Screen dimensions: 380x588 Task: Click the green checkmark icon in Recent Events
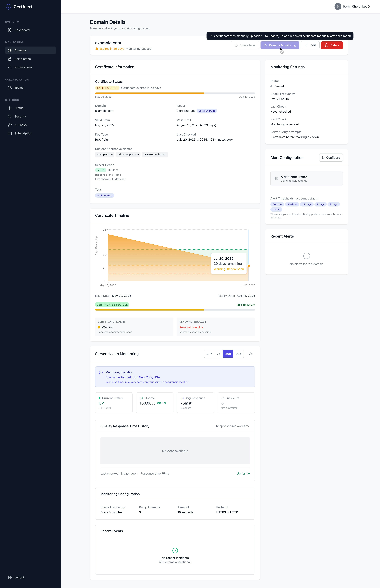tap(175, 550)
